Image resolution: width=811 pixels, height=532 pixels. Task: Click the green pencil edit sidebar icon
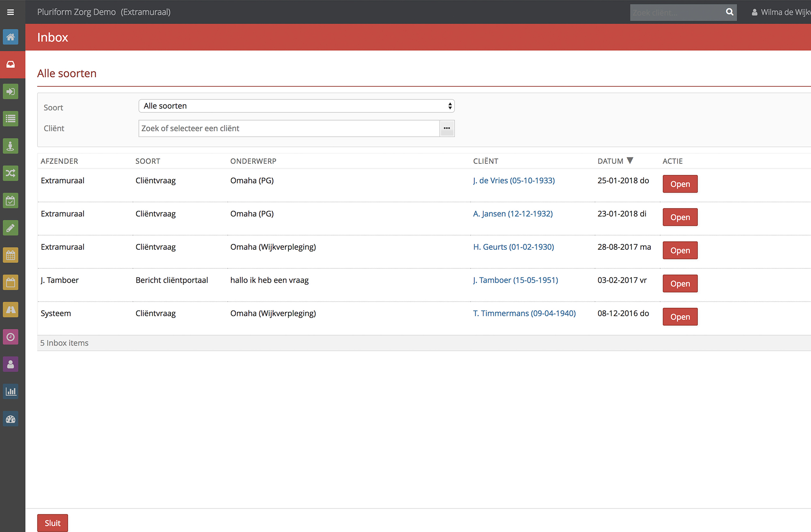coord(11,228)
